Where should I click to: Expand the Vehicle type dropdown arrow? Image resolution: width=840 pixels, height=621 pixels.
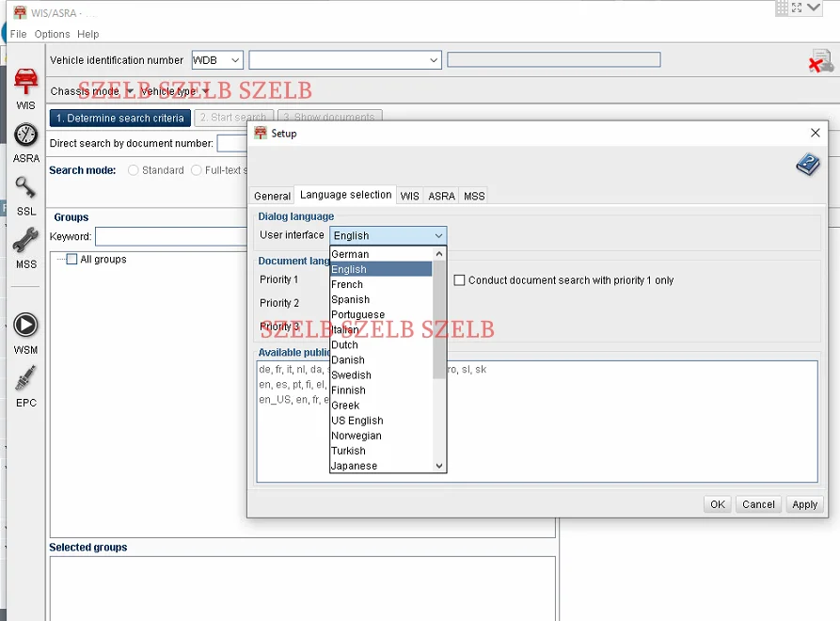pyautogui.click(x=205, y=91)
